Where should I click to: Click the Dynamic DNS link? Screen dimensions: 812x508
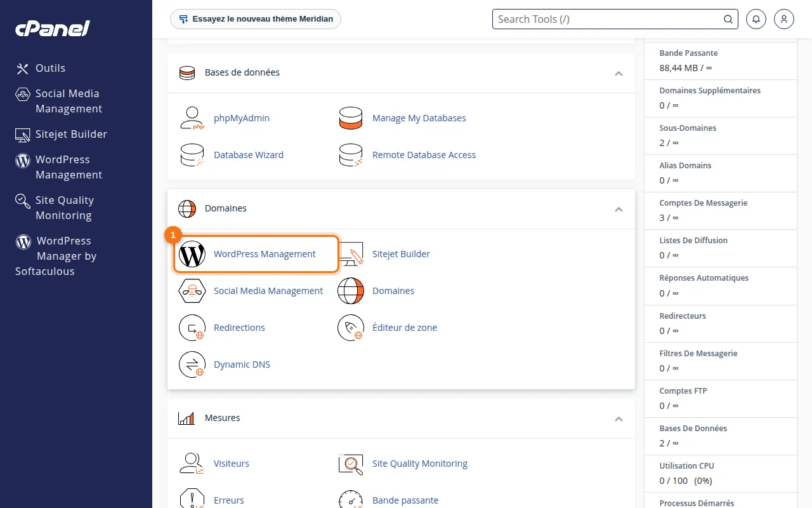242,364
